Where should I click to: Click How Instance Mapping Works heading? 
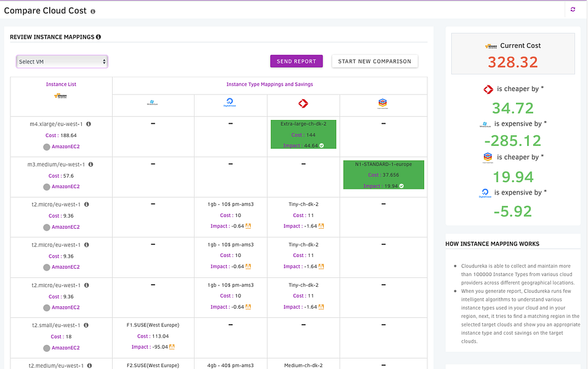pyautogui.click(x=492, y=244)
